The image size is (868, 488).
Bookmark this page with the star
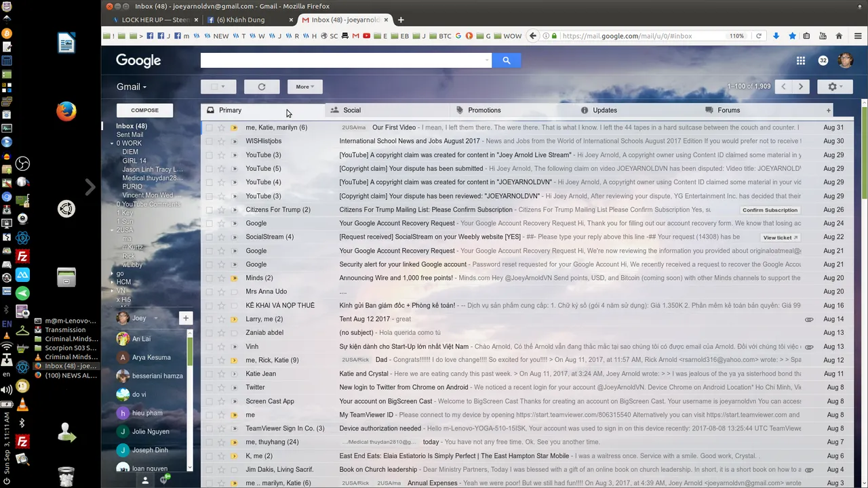click(x=792, y=36)
